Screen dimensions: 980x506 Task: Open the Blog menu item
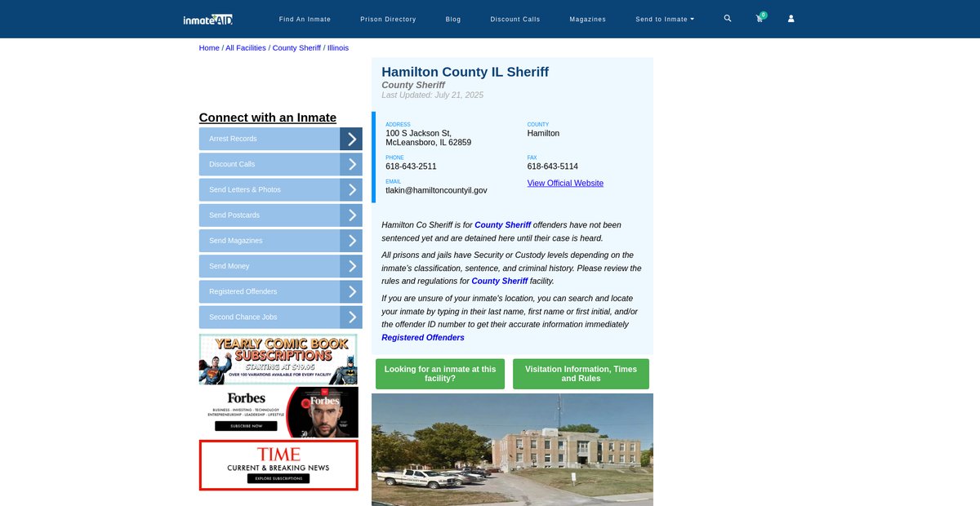[453, 19]
